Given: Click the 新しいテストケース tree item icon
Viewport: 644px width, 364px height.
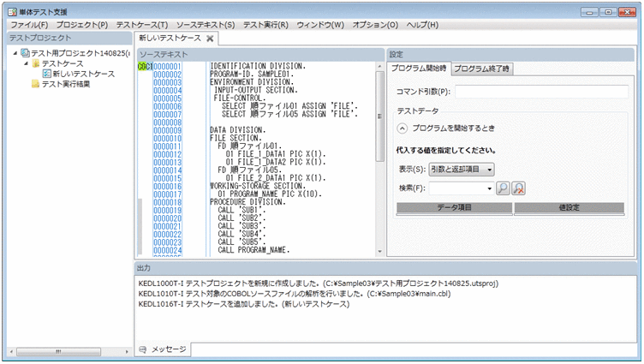Looking at the screenshot, I should pos(47,74).
